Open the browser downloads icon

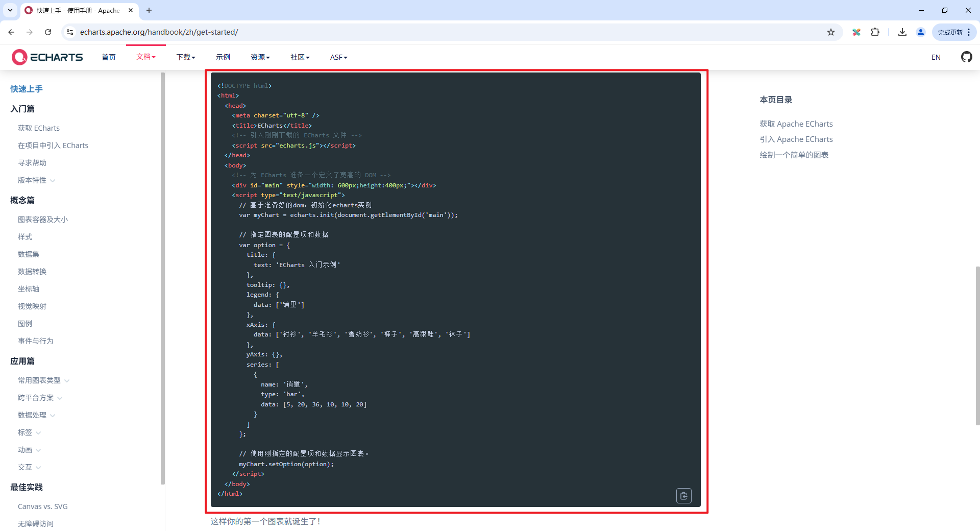click(x=902, y=32)
